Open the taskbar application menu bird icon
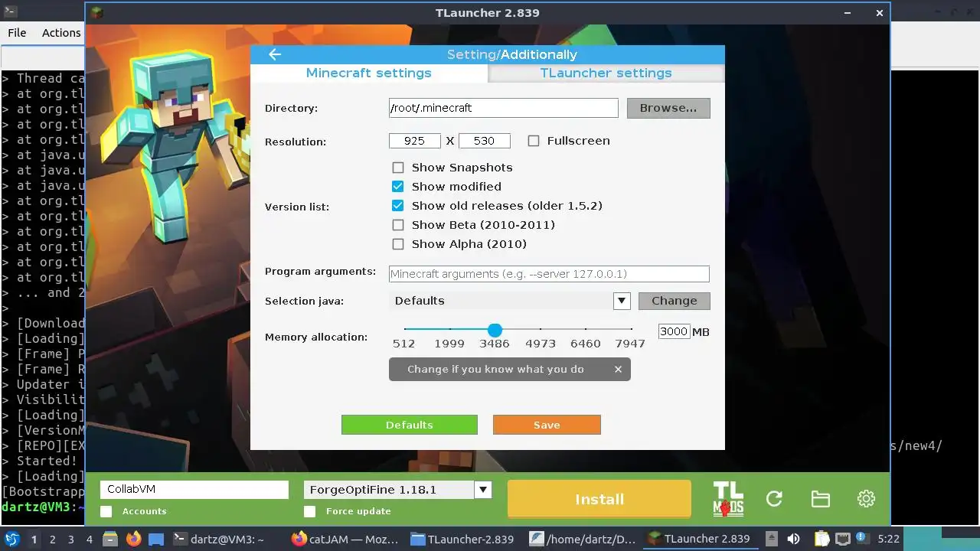This screenshot has height=551, width=980. click(x=13, y=539)
